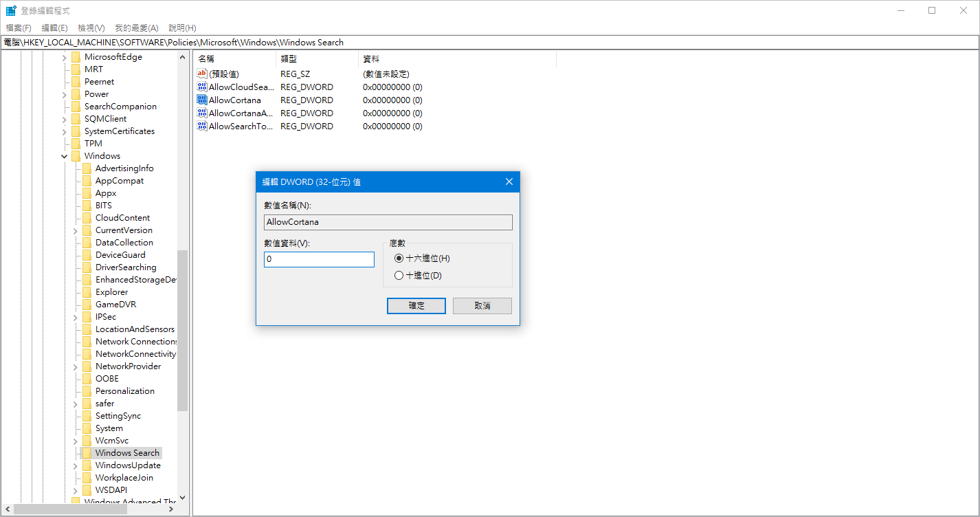The image size is (980, 517).
Task: Expand the CurrentVersion tree node
Action: pos(76,230)
